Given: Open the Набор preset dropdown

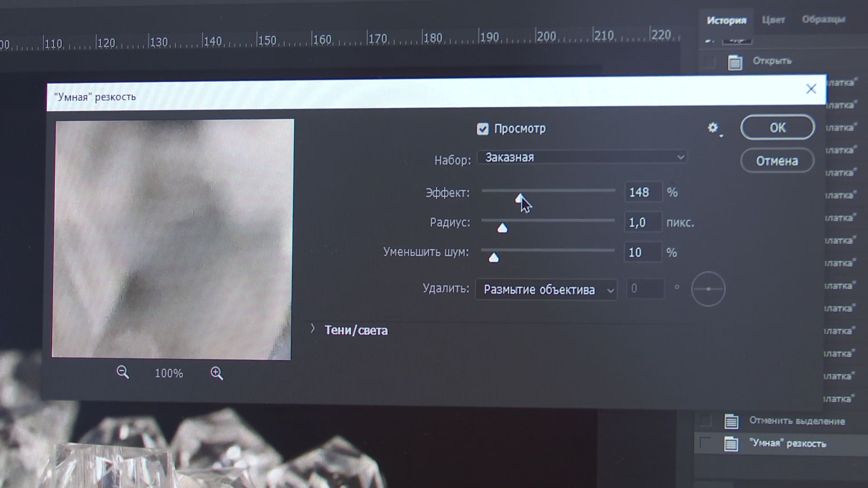Looking at the screenshot, I should (582, 157).
